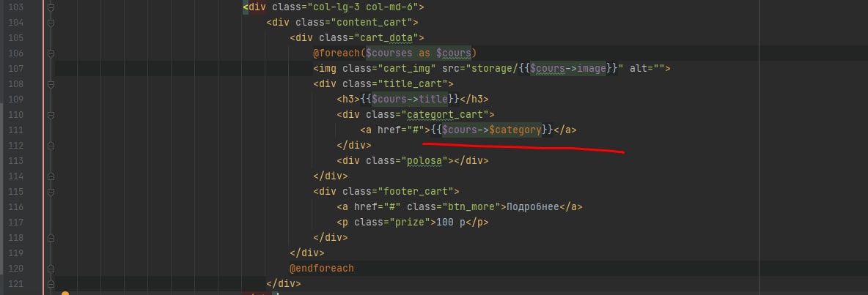Click the </div> closing tag on line 112
868x295 pixels.
coord(354,146)
